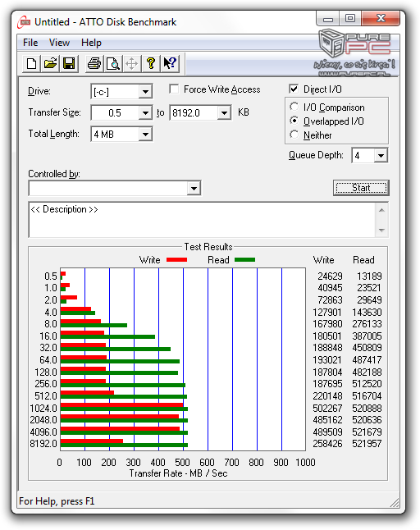The height and width of the screenshot is (530, 420).
Task: Open Print Preview toolbar icon
Action: click(113, 63)
